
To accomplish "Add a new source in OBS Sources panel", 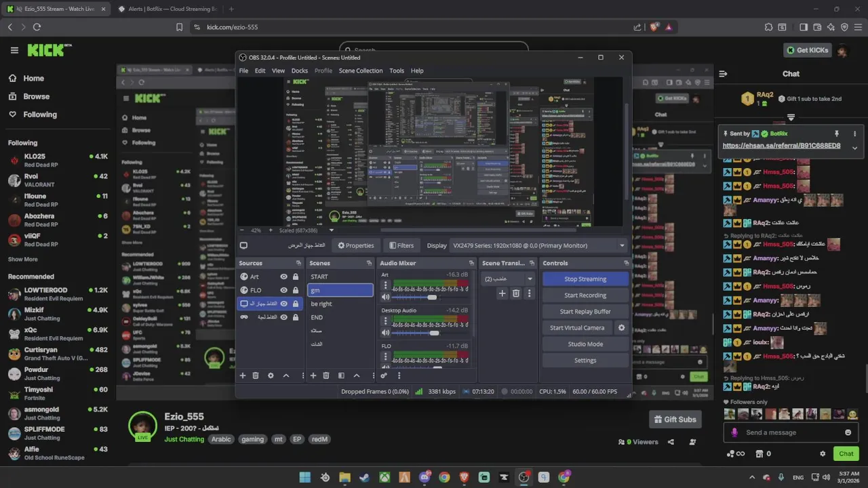I will (243, 375).
